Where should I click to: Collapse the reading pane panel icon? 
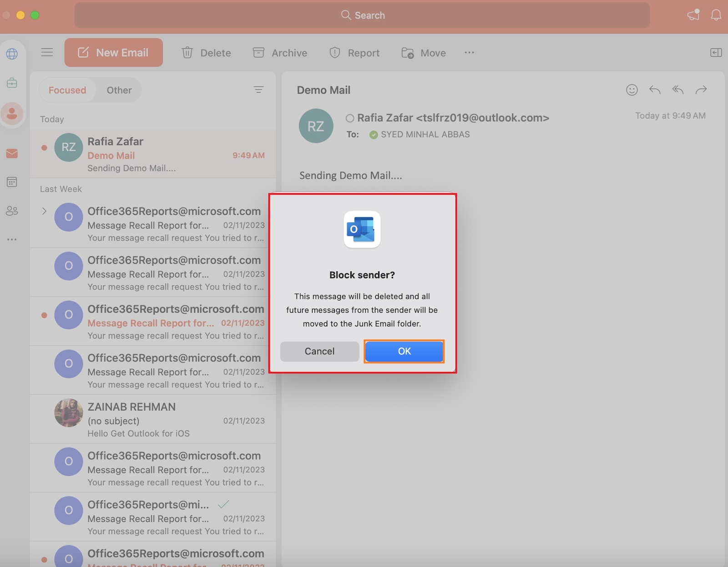(716, 53)
